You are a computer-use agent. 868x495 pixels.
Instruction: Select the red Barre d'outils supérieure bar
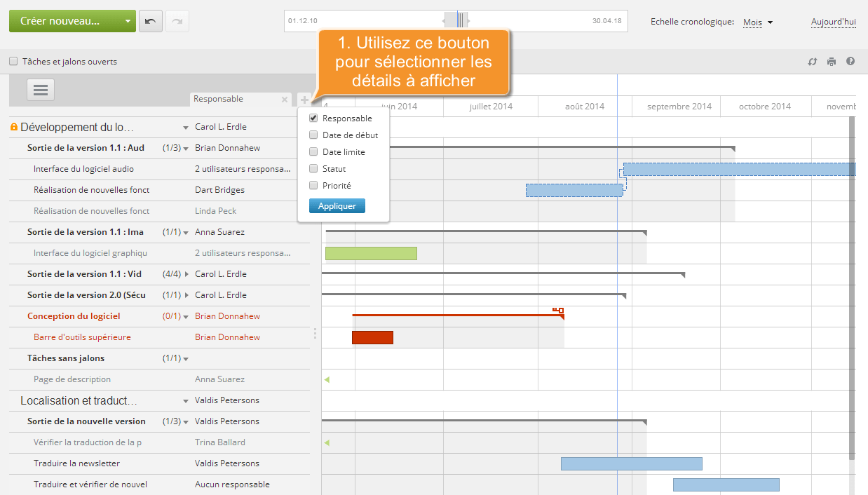click(x=372, y=337)
